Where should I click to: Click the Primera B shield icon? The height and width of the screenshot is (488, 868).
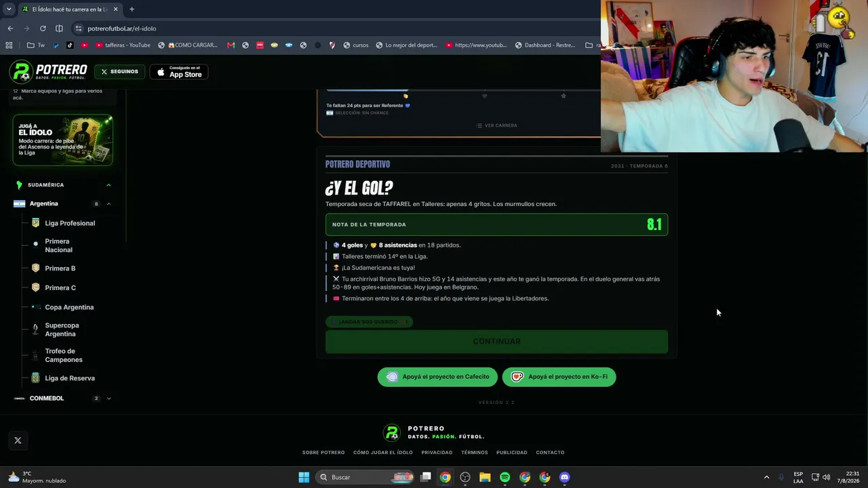tap(35, 268)
